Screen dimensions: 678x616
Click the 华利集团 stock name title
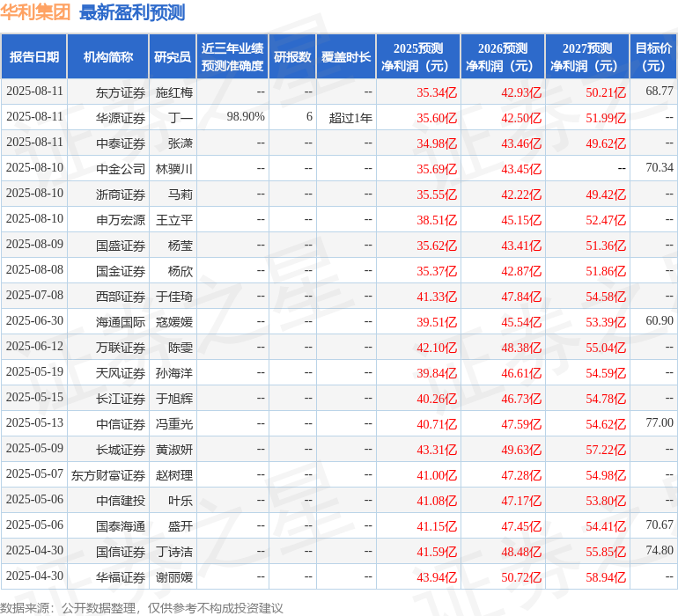click(x=36, y=12)
